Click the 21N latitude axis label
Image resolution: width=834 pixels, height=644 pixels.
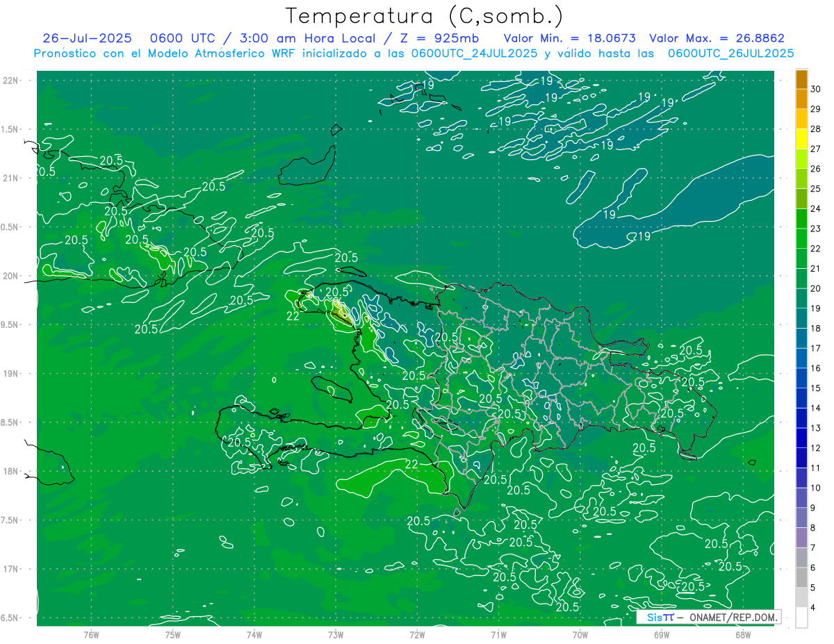click(12, 178)
